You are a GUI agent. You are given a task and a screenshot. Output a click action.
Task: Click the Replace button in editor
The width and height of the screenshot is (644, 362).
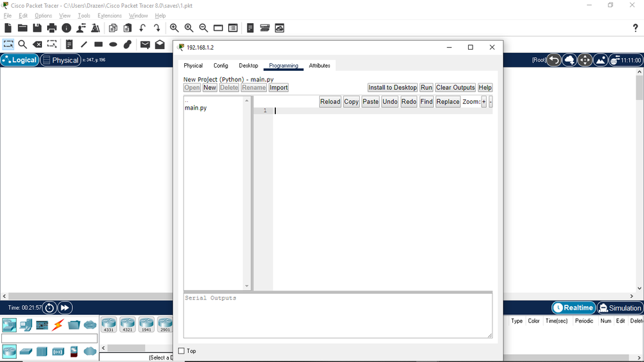pos(447,101)
